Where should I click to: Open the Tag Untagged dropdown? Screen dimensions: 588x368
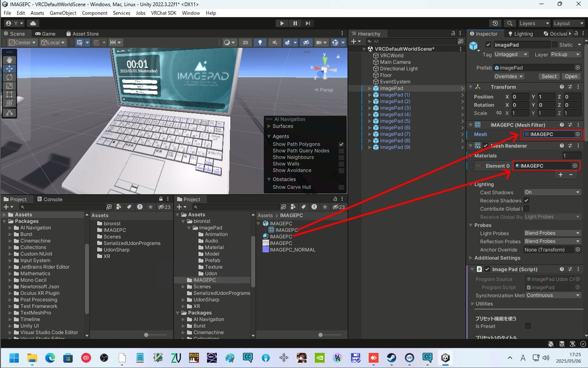510,55
